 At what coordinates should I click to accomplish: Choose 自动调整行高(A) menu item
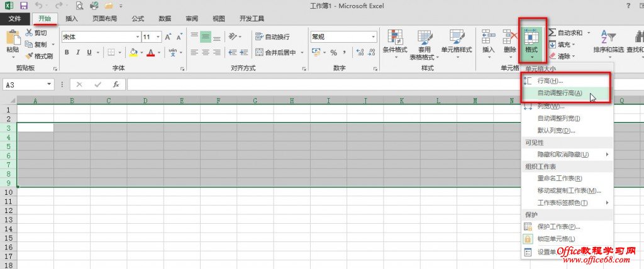(x=567, y=93)
